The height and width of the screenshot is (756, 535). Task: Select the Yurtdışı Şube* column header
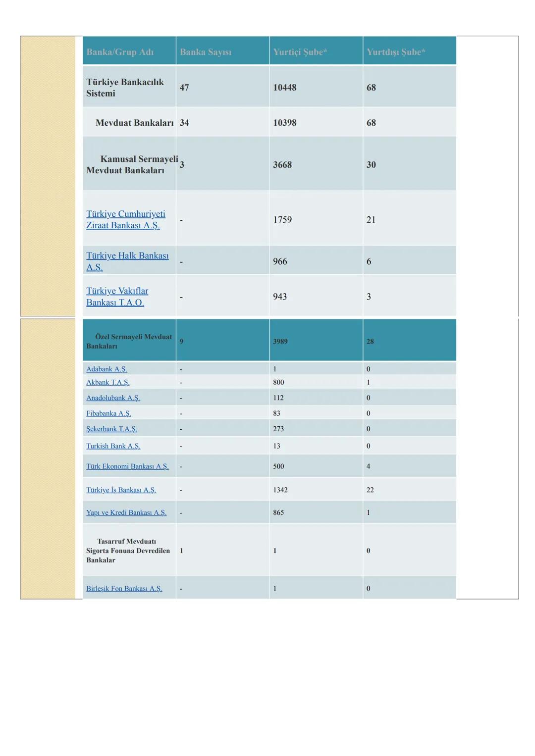click(x=396, y=52)
